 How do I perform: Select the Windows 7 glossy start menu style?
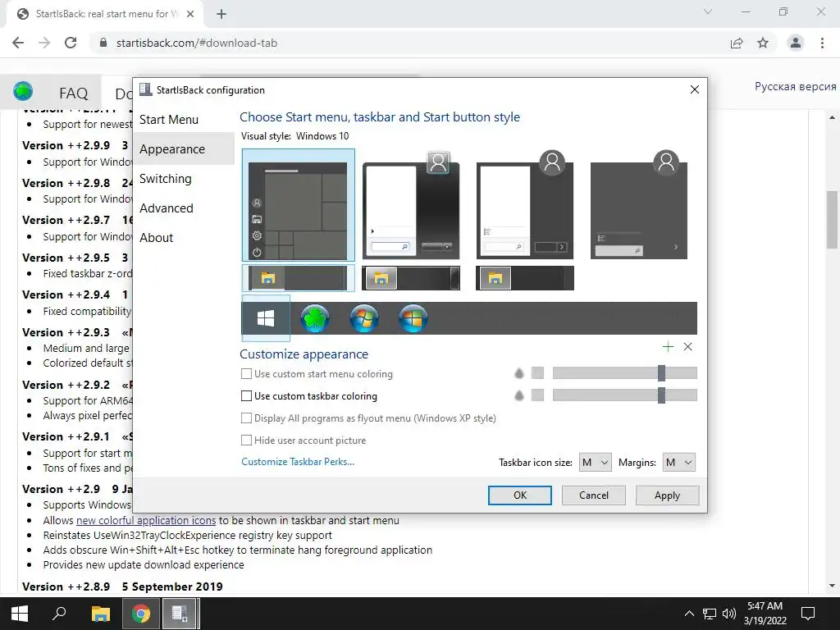411,206
